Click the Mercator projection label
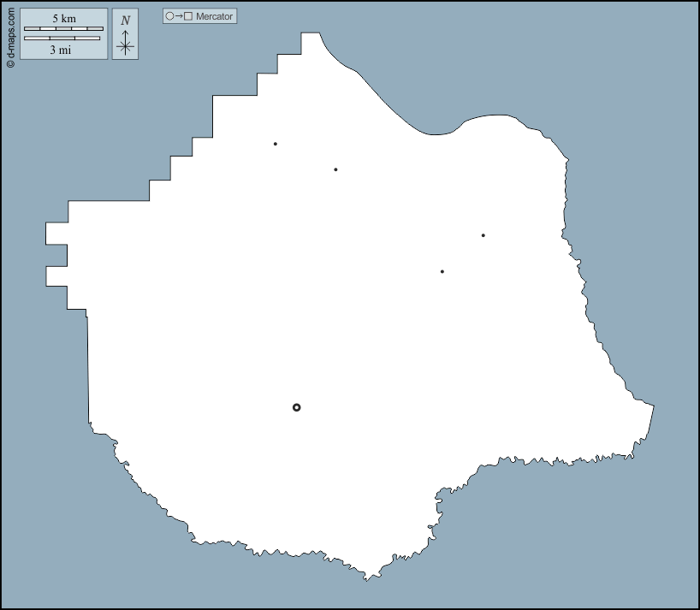 click(214, 16)
